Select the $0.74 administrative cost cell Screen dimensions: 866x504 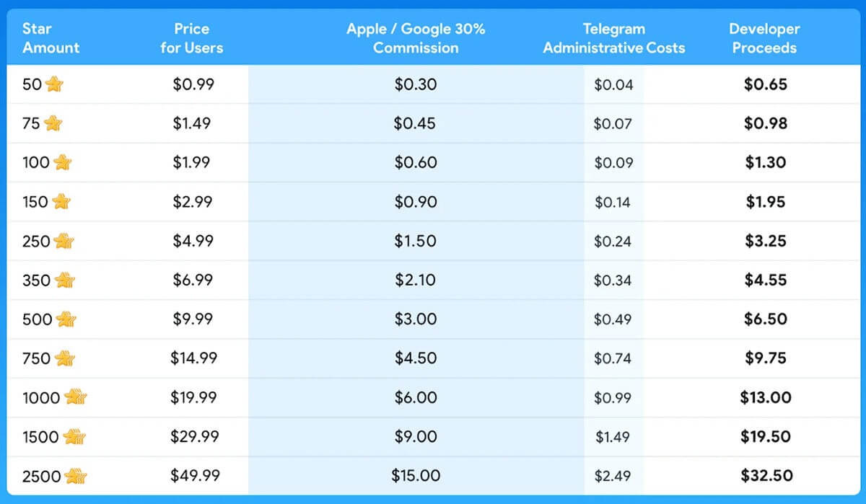(x=613, y=358)
